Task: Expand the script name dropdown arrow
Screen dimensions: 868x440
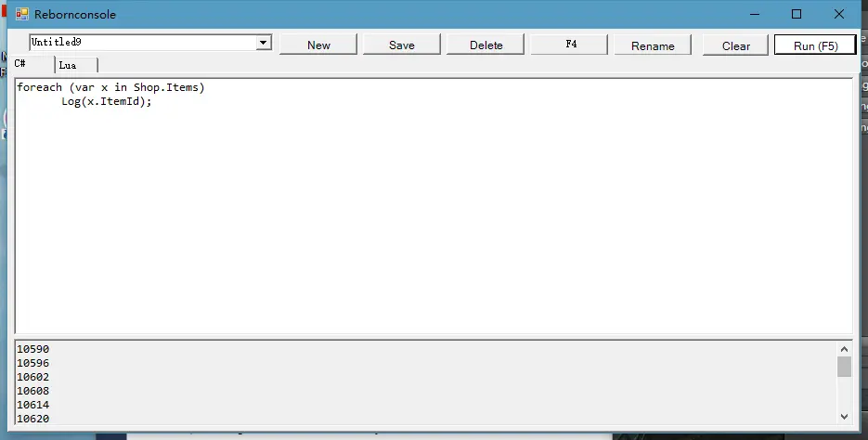Action: pyautogui.click(x=263, y=43)
